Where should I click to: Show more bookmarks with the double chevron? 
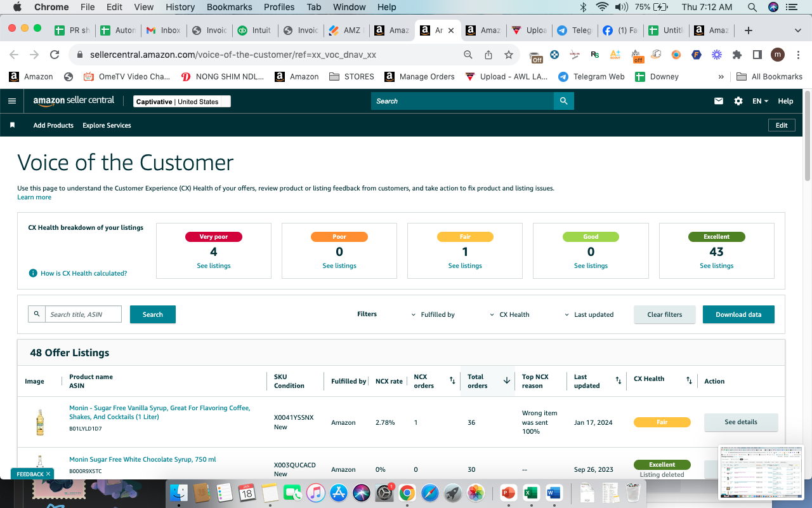(721, 76)
